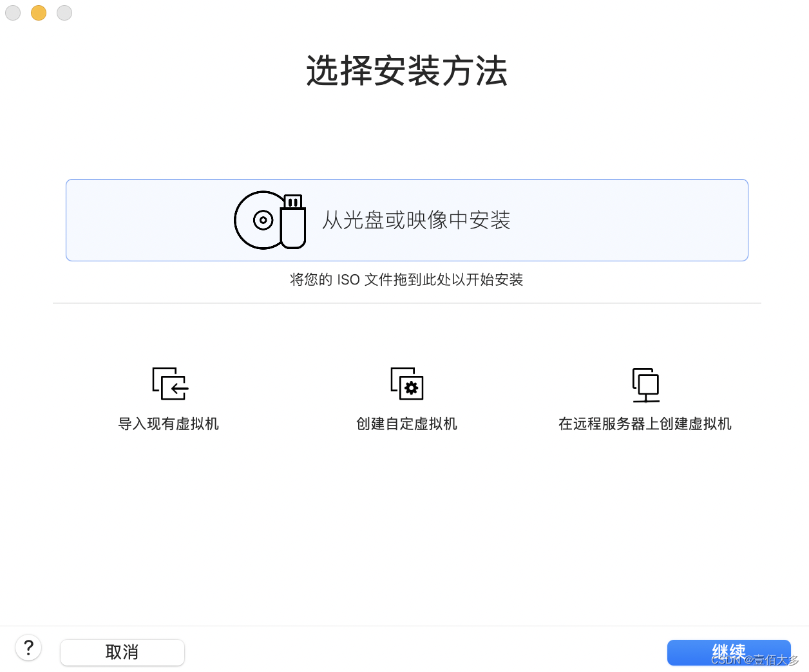Click the 取消 cancel button
The height and width of the screenshot is (672, 809).
click(122, 652)
